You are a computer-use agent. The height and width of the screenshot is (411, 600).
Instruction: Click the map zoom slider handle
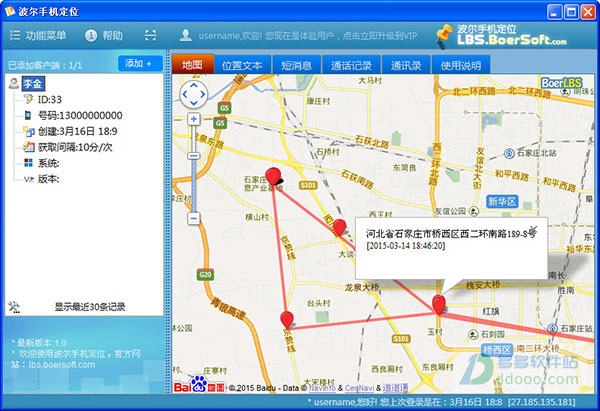click(x=194, y=156)
